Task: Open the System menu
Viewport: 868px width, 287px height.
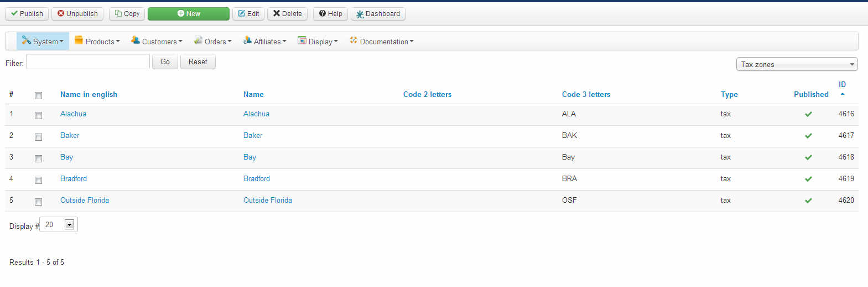Action: 43,41
